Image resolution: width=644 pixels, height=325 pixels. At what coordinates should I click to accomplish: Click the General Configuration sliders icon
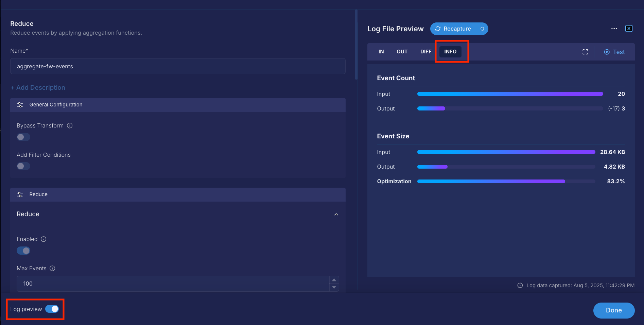click(20, 105)
